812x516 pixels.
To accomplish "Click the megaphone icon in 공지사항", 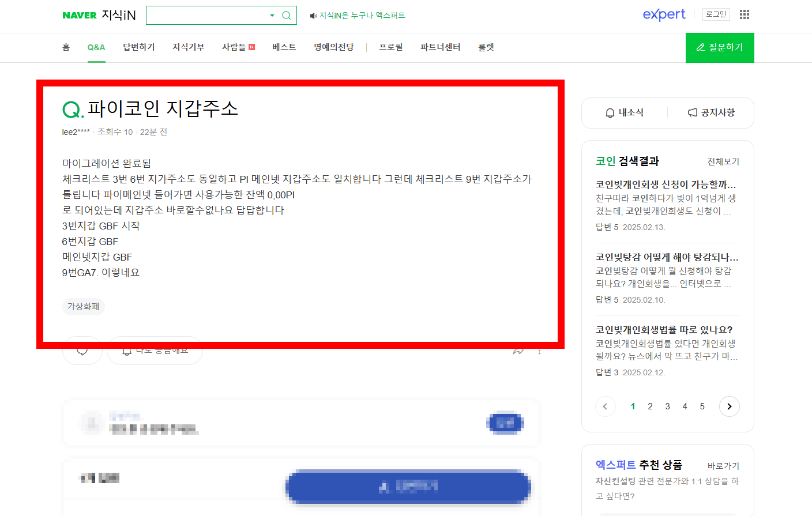I will click(x=693, y=112).
